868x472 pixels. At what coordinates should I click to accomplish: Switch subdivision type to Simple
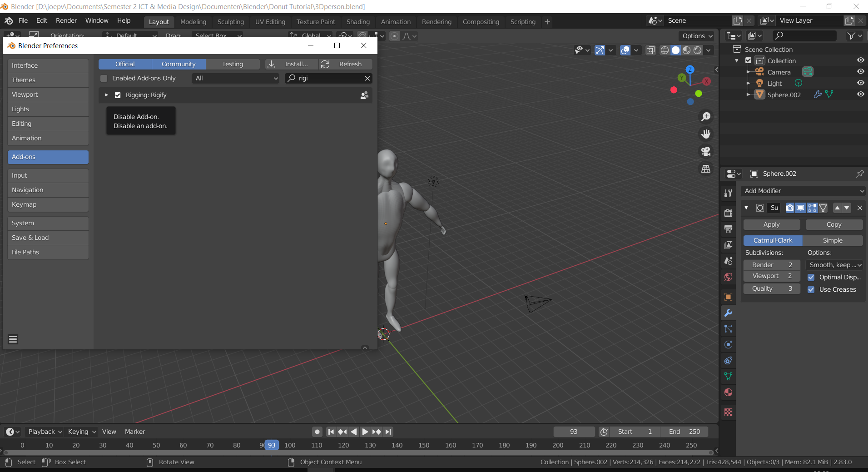(833, 240)
